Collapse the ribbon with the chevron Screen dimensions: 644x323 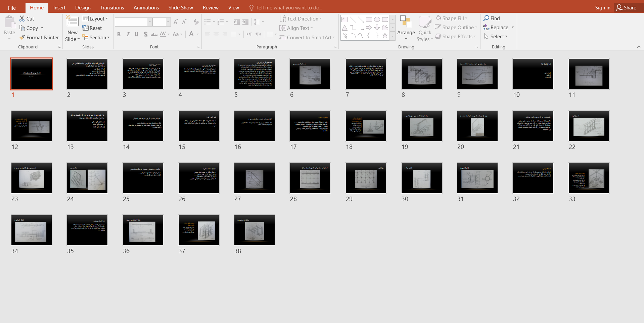click(639, 47)
